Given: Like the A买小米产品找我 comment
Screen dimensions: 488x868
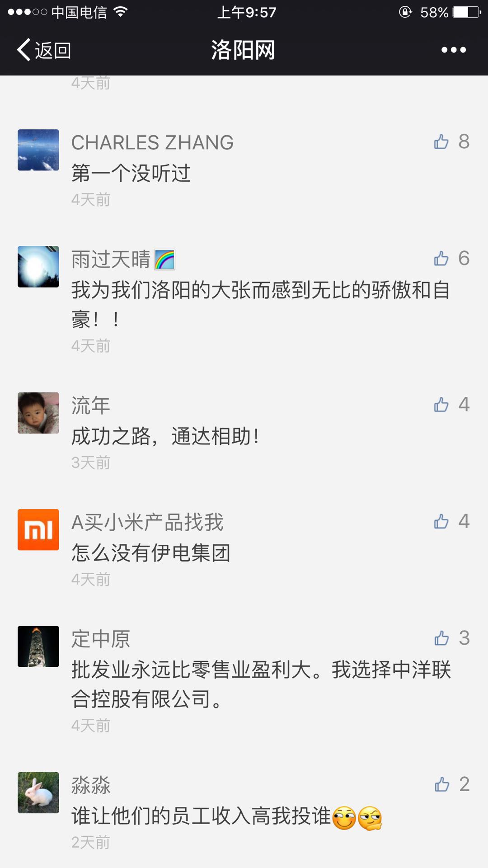Looking at the screenshot, I should pos(441,522).
